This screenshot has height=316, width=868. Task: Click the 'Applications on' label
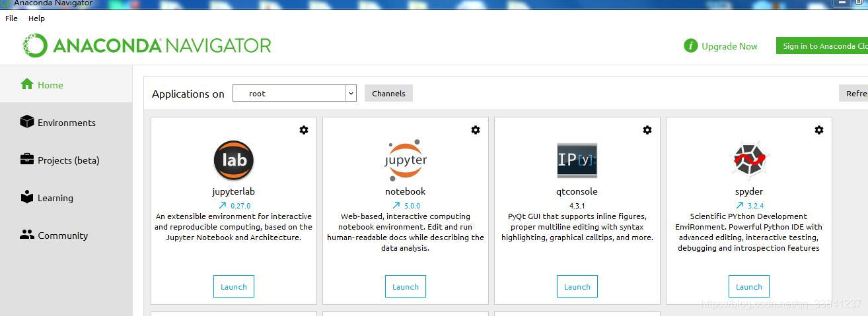(188, 94)
